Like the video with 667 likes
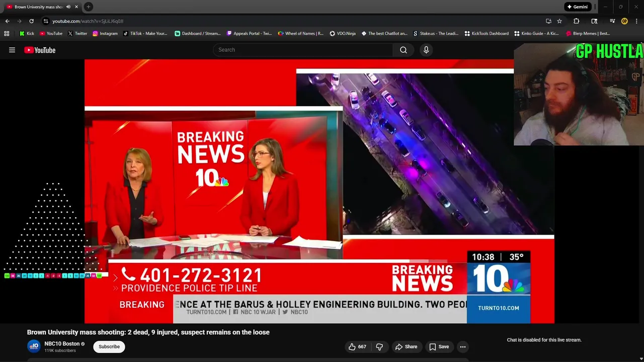The width and height of the screenshot is (644, 362). (x=357, y=346)
